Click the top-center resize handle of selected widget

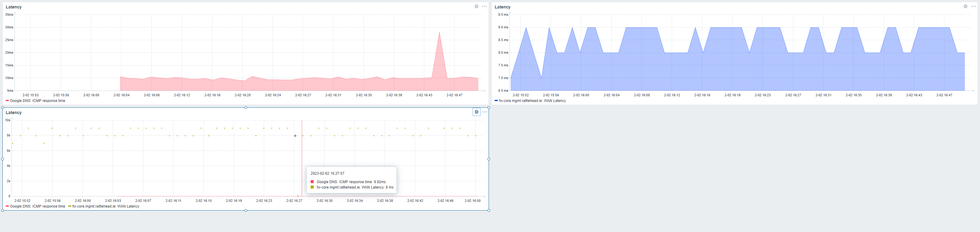tap(246, 107)
